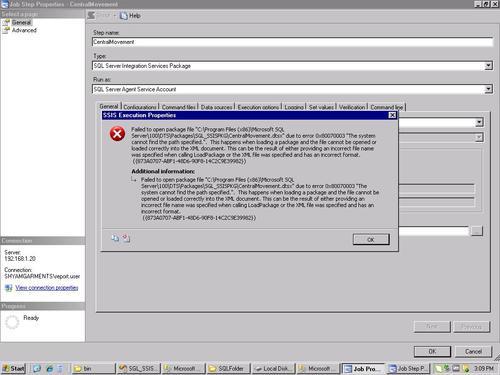Click the server address 192.168.1.20 text
Viewport: 500px width, 375px height.
(20, 259)
